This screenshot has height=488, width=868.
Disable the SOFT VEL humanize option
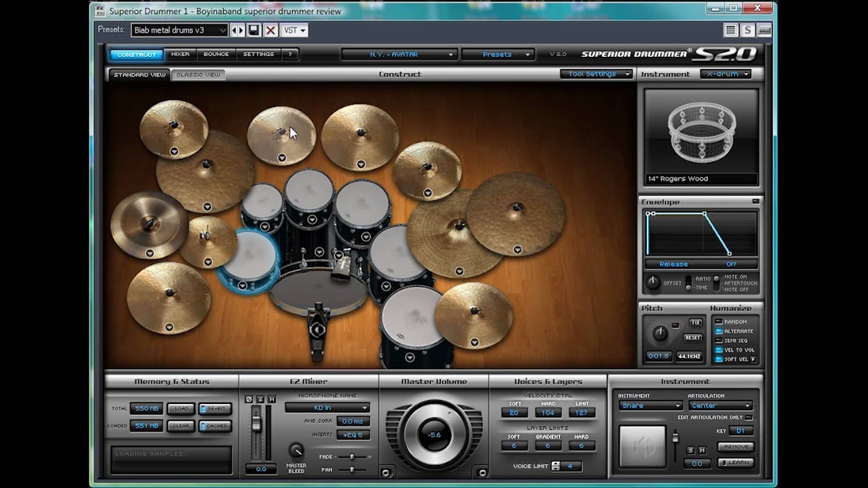point(719,359)
